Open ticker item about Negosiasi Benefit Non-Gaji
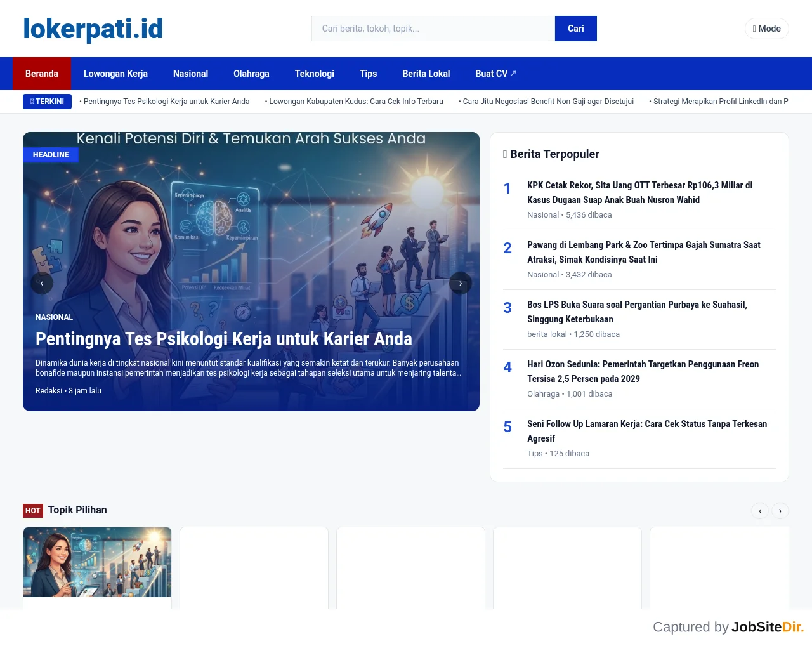Viewport: 812px width, 646px height. tap(546, 102)
